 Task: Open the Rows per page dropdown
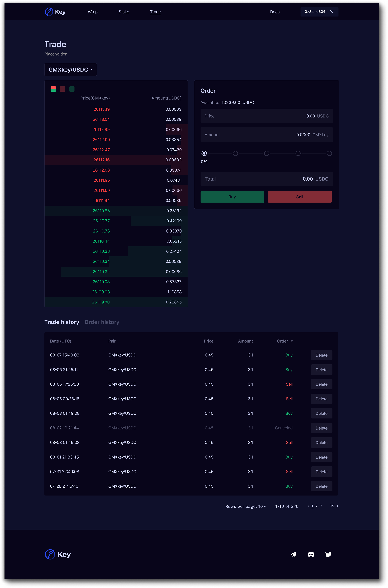(262, 506)
